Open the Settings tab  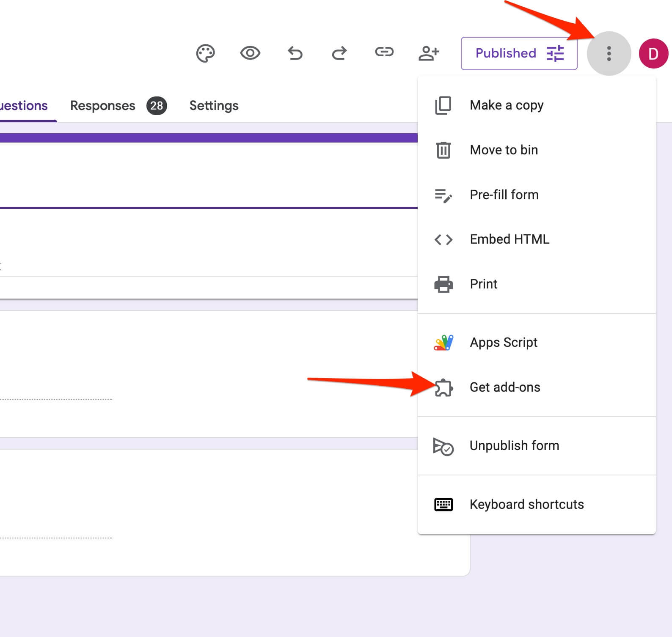point(214,105)
